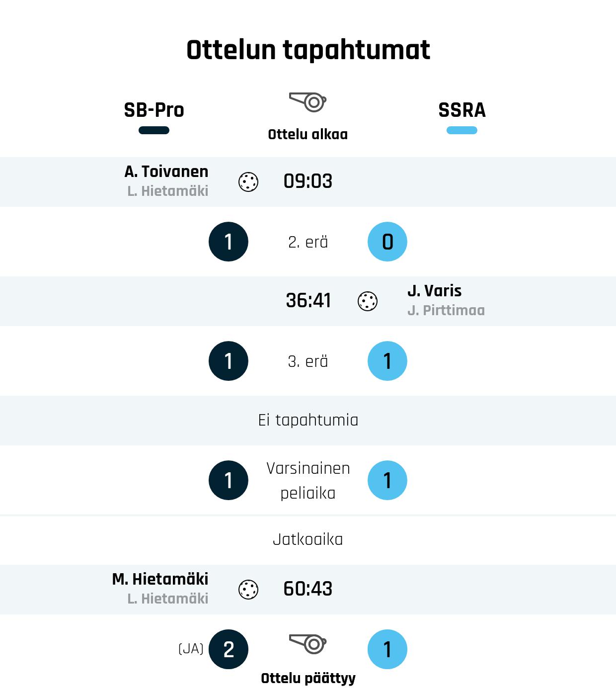Click the Jatkoaika section label

tap(308, 539)
